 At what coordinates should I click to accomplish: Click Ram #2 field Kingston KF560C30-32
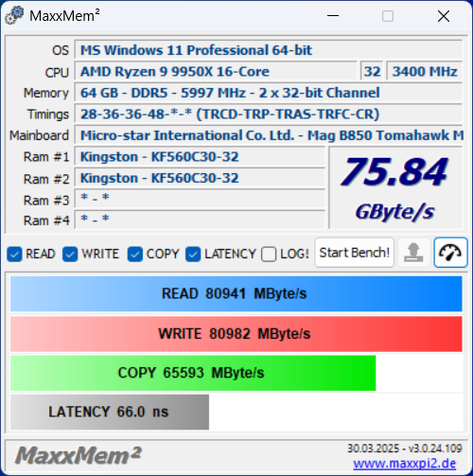200,178
